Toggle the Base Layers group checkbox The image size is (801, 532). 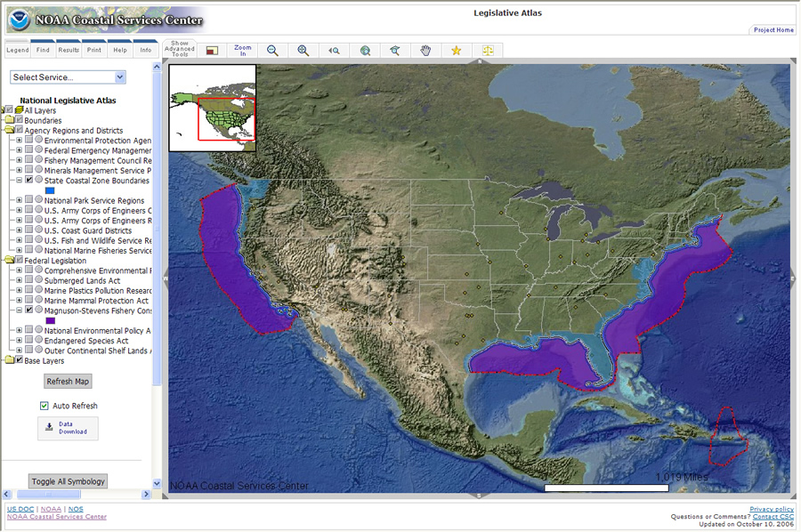(x=20, y=360)
